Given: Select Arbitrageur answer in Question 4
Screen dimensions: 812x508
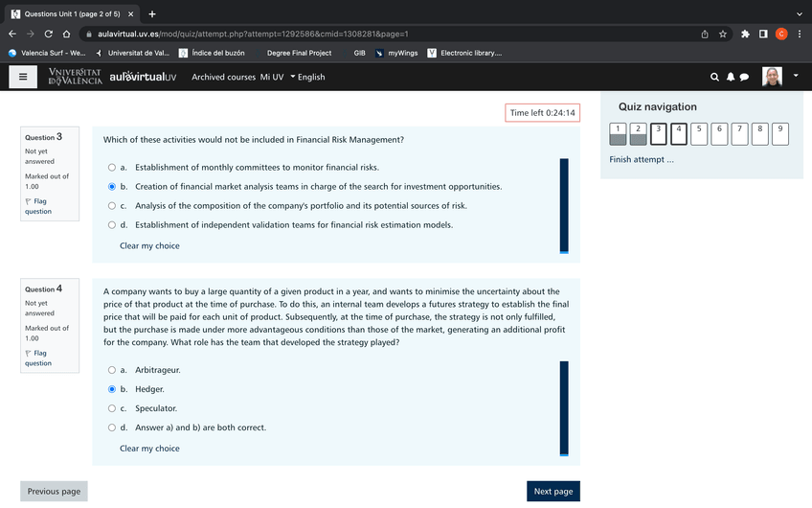Looking at the screenshot, I should click(112, 370).
